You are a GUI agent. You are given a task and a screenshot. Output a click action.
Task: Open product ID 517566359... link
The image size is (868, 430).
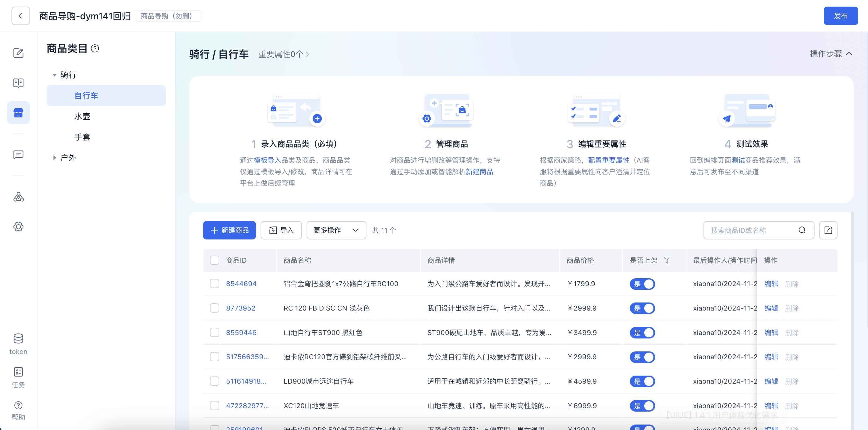coord(247,357)
